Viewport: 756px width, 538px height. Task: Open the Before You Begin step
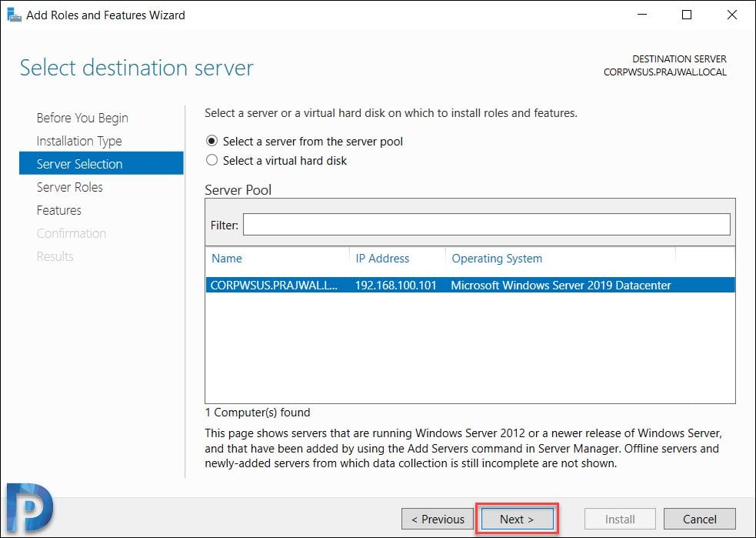pyautogui.click(x=82, y=118)
